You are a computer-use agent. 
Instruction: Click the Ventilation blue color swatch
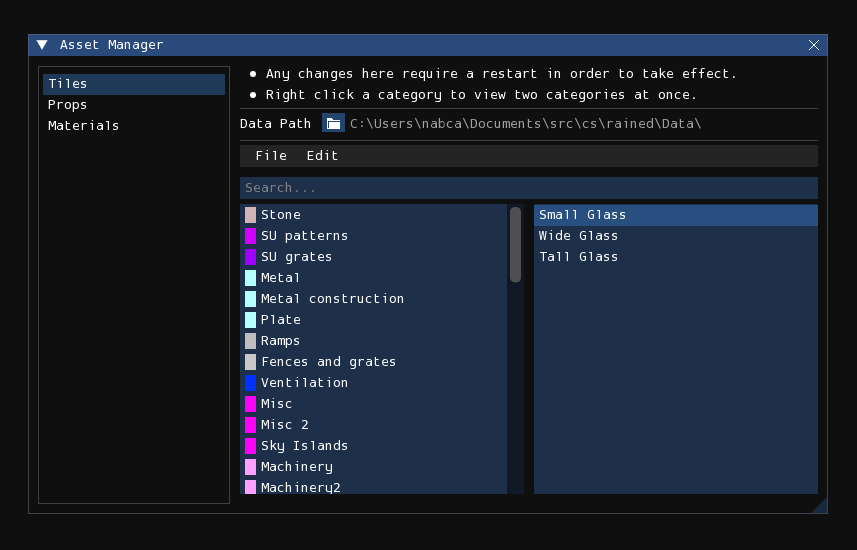coord(250,383)
